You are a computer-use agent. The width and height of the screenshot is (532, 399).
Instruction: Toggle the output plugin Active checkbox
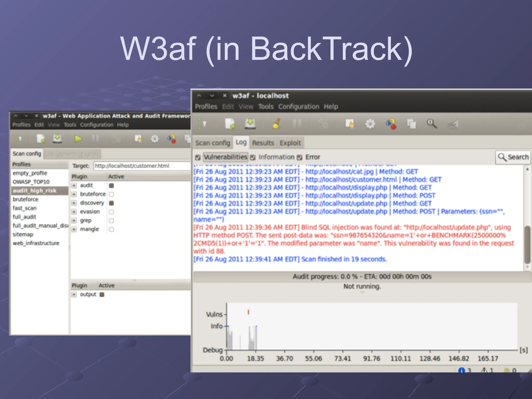click(102, 295)
